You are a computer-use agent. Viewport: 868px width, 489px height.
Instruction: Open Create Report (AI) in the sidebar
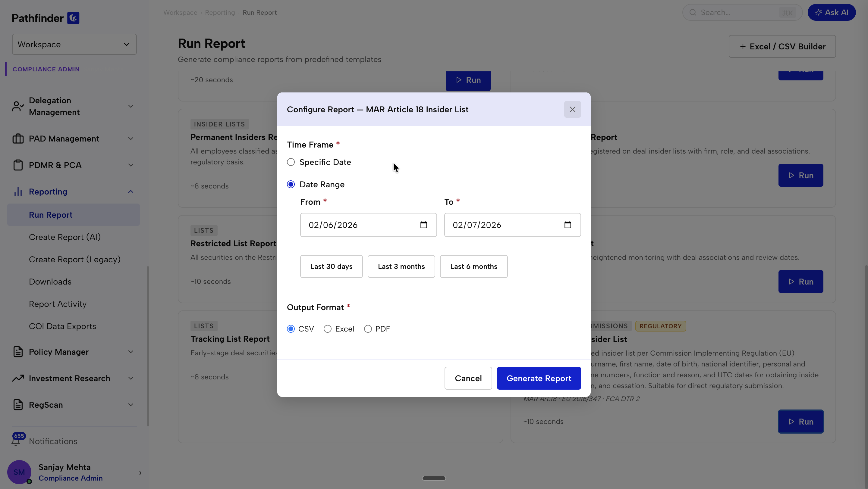65,237
